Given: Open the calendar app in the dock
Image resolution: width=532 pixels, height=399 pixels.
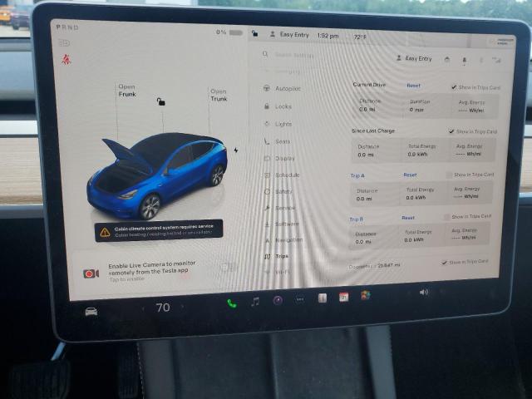Looking at the screenshot, I should click(x=343, y=297).
